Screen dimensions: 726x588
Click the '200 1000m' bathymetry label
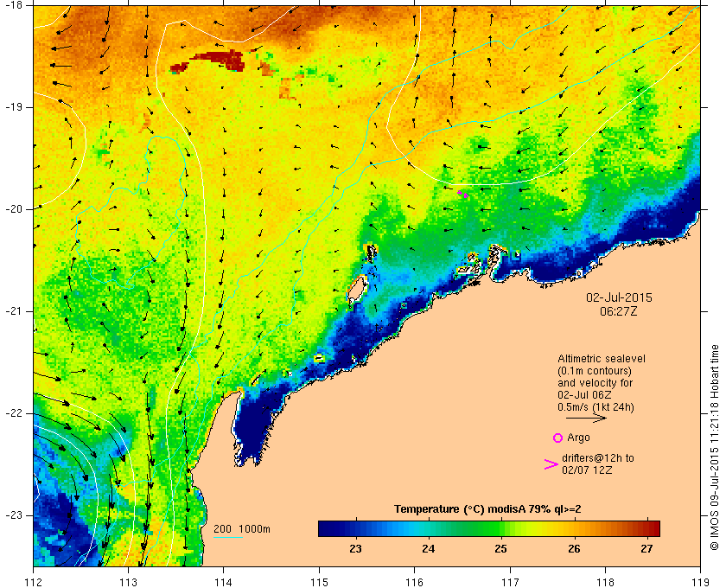pyautogui.click(x=242, y=529)
